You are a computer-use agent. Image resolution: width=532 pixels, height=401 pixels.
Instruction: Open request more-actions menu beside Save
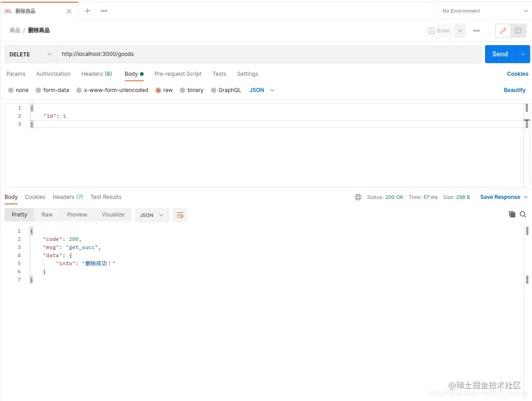click(476, 31)
